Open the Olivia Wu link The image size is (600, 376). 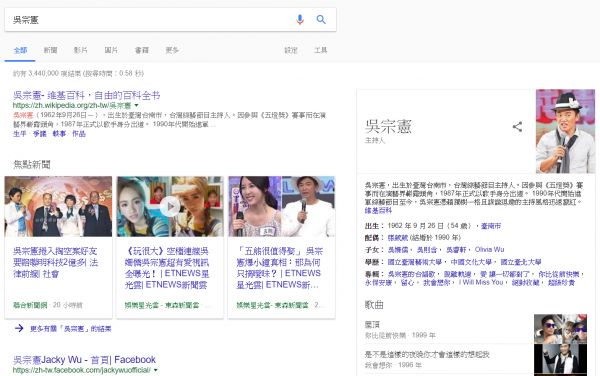tap(489, 249)
